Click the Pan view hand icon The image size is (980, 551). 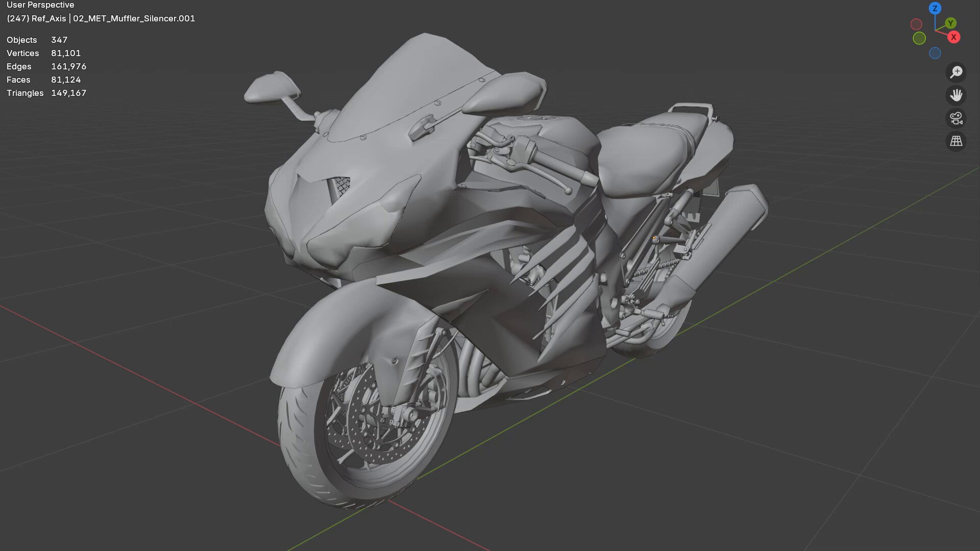pos(956,95)
